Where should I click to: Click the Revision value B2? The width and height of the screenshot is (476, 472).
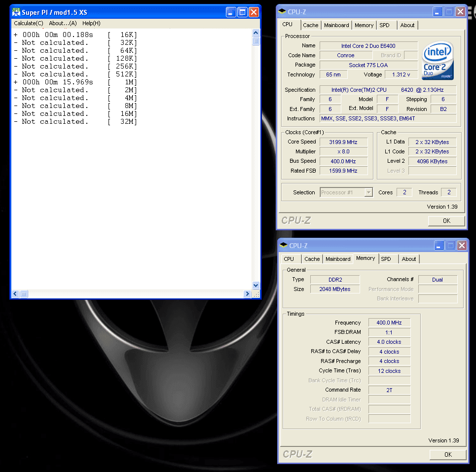pos(443,109)
